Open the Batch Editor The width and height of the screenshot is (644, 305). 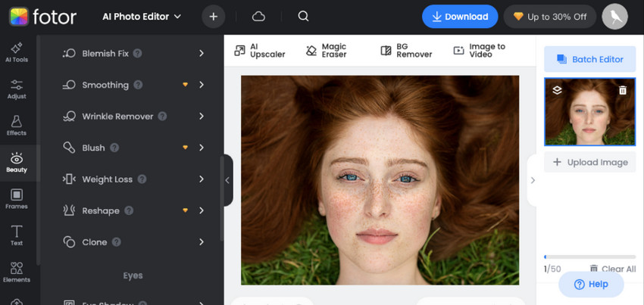point(589,59)
